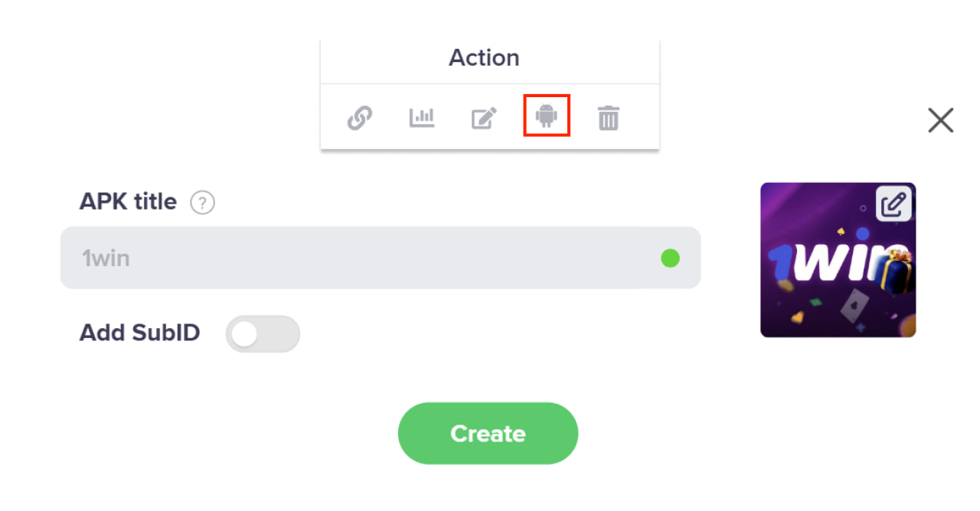Select the 1win purple thumbnail image
This screenshot has height=511, width=980.
(x=838, y=260)
